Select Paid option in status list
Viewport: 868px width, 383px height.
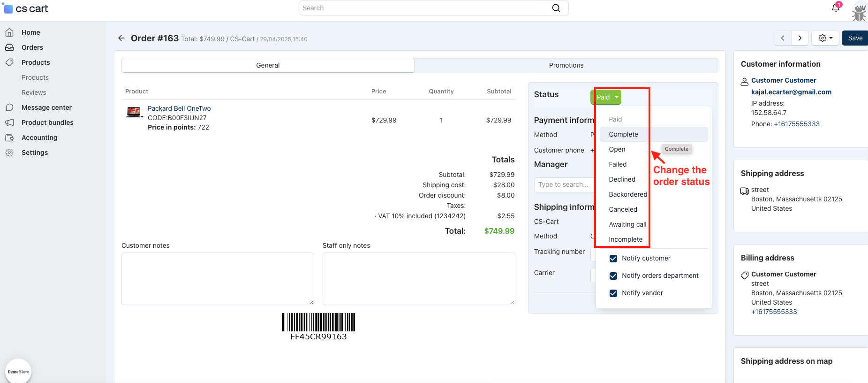tap(654, 119)
